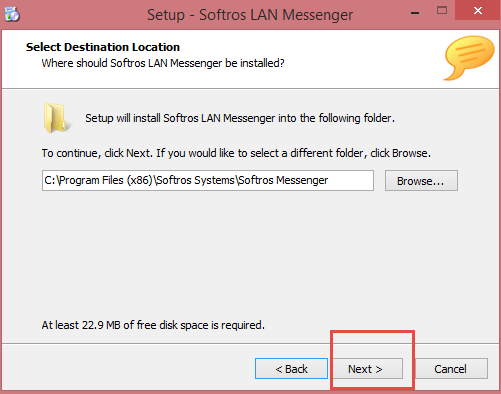Screen dimensions: 501x394
Task: Click the 'Select Destination Location' heading
Action: pos(103,47)
